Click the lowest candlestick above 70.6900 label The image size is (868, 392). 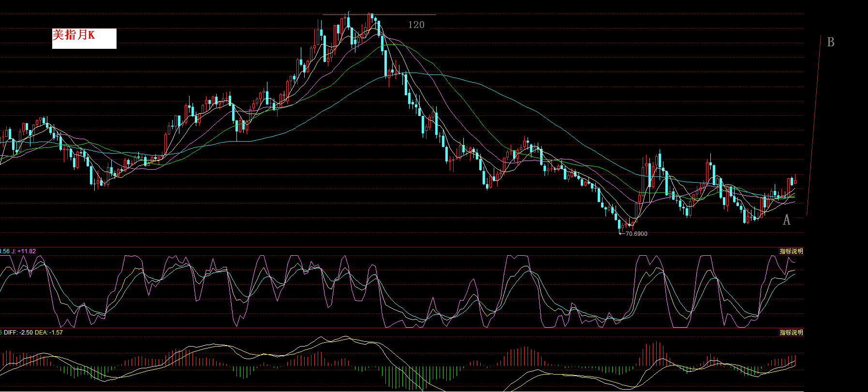click(x=619, y=225)
